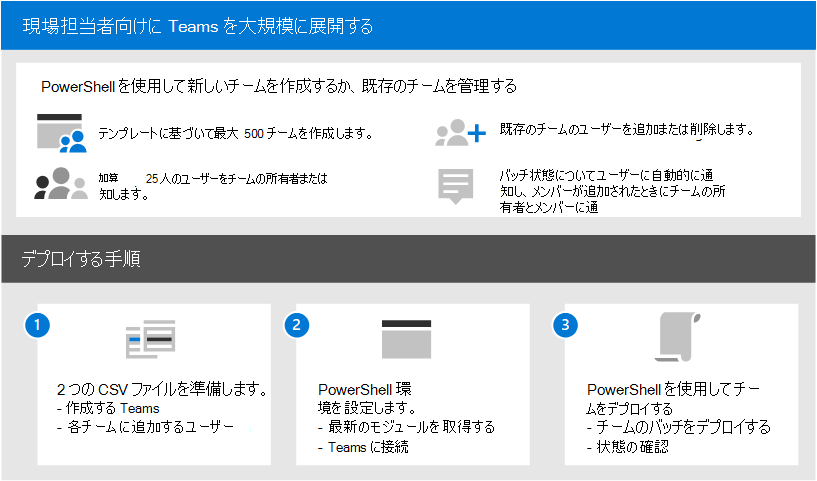Click the add-users icon with blue plus
This screenshot has width=817, height=481.
pos(461,133)
